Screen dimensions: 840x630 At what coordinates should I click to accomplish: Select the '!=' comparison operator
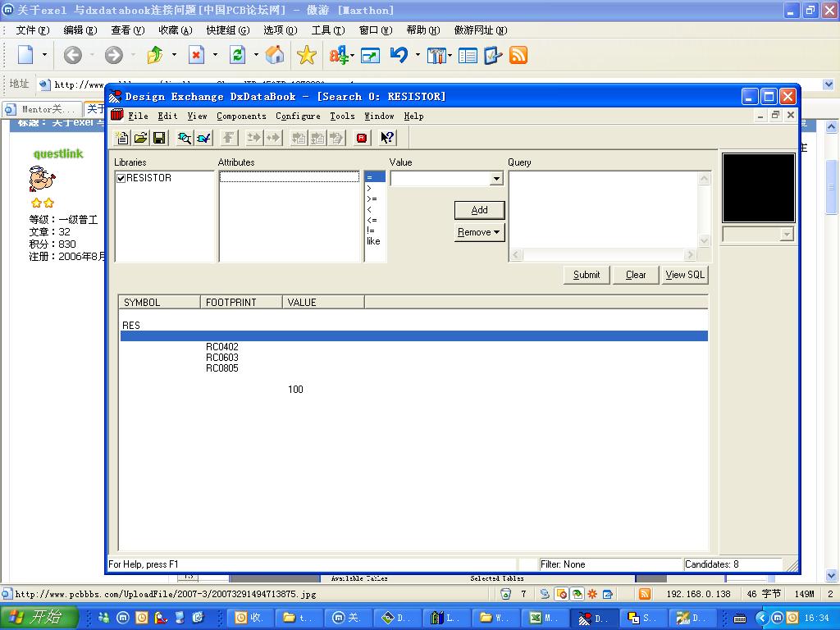click(371, 231)
